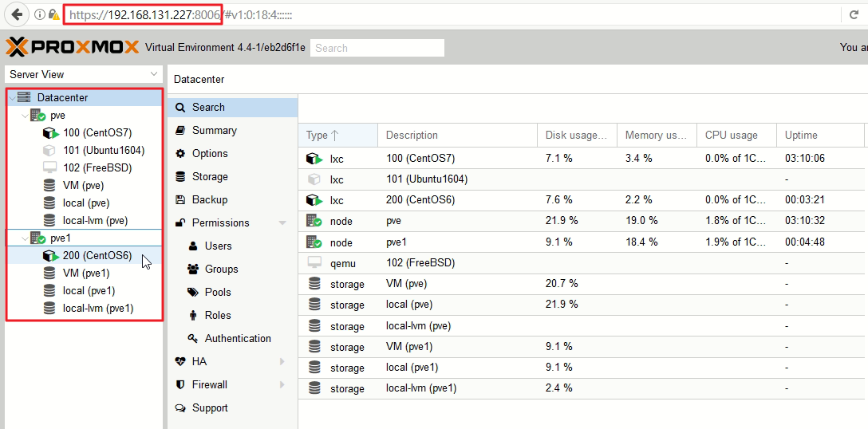This screenshot has height=429, width=868.
Task: Open the Roles submenu item
Action: [x=233, y=316]
